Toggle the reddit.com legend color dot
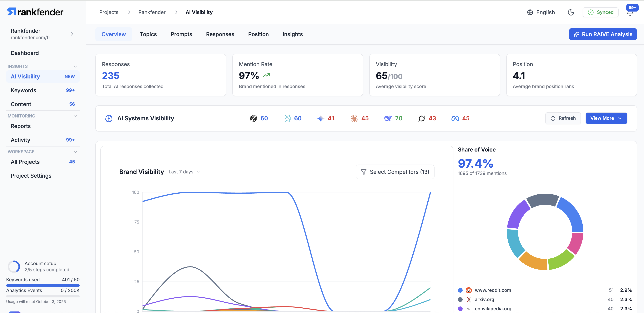The height and width of the screenshot is (313, 644). click(x=460, y=290)
